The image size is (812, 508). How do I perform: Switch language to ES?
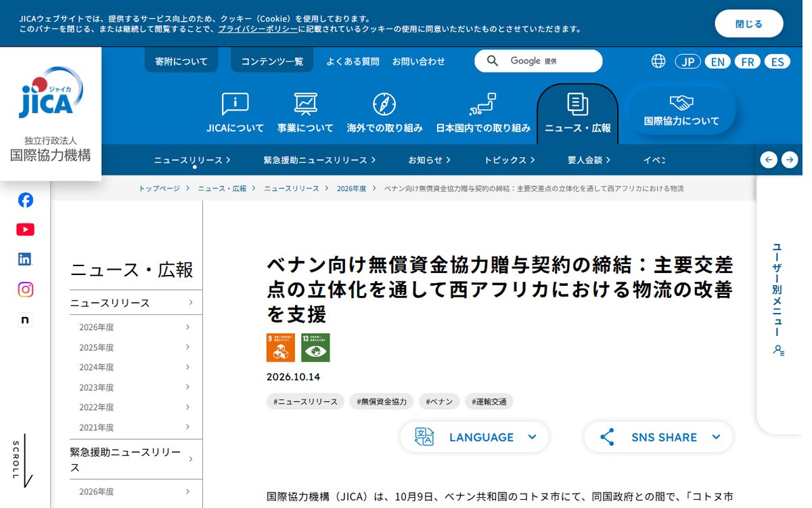(777, 62)
